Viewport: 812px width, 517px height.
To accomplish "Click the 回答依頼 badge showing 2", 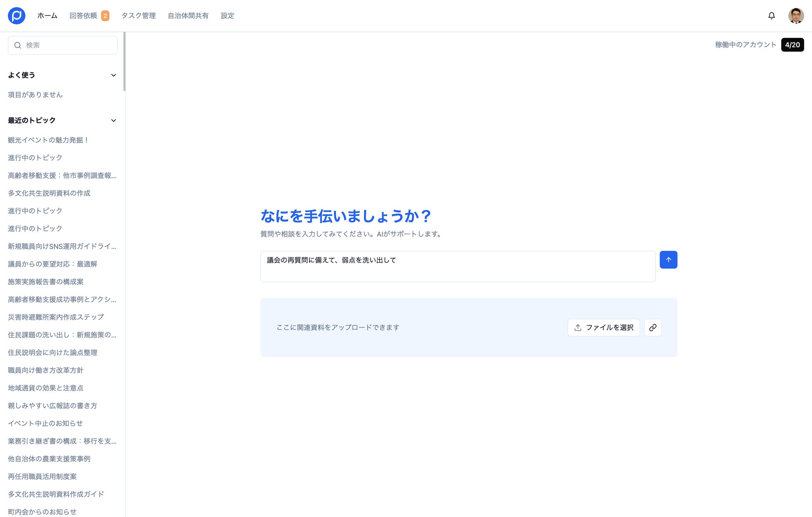I will 105,16.
